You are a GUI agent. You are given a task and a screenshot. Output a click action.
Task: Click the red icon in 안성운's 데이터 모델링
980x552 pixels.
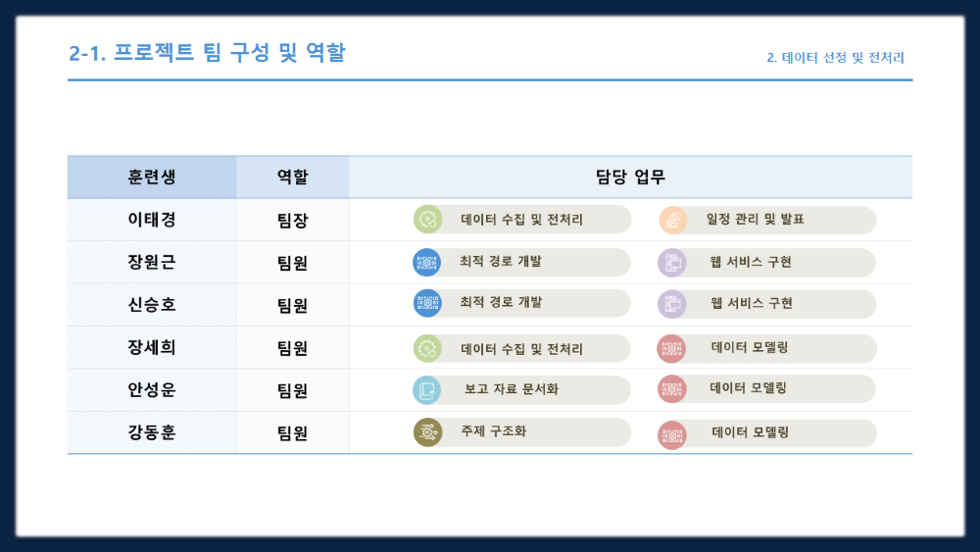click(x=672, y=389)
